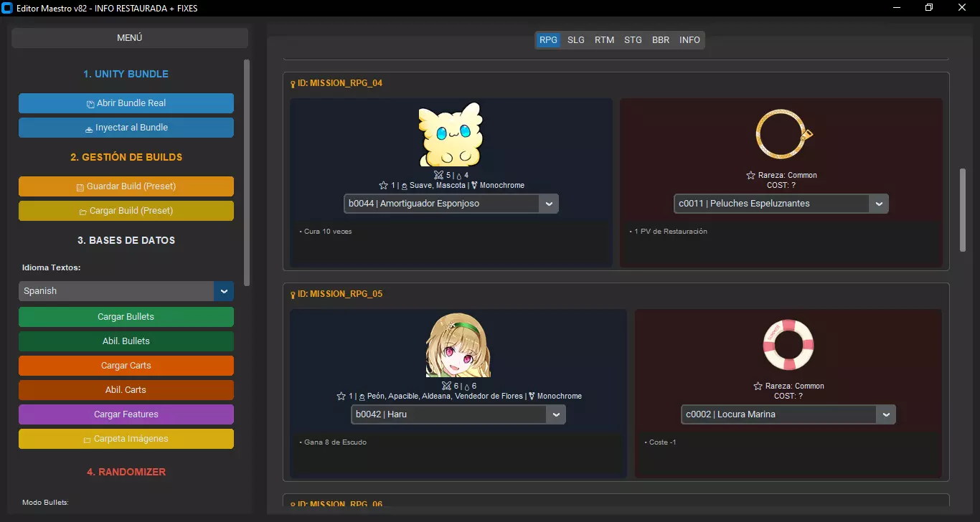The image size is (980, 522).
Task: Click the Abil. Carts button
Action: (x=126, y=390)
